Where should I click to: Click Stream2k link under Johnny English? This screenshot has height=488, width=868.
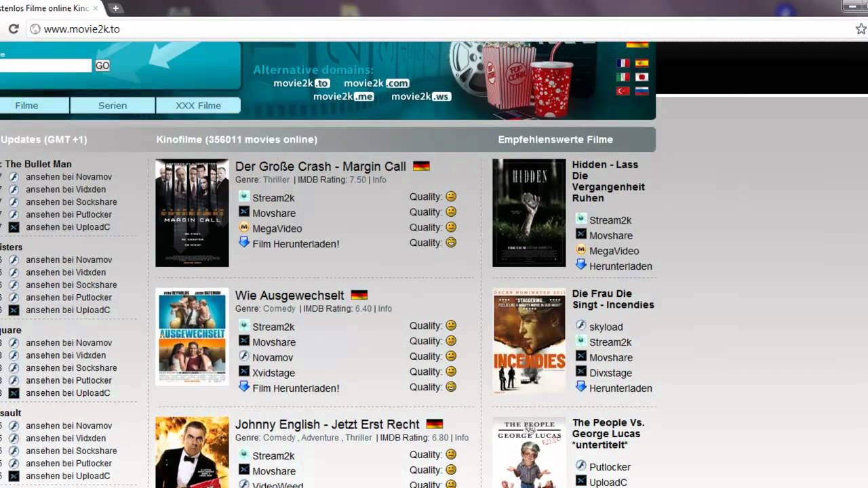coord(273,455)
